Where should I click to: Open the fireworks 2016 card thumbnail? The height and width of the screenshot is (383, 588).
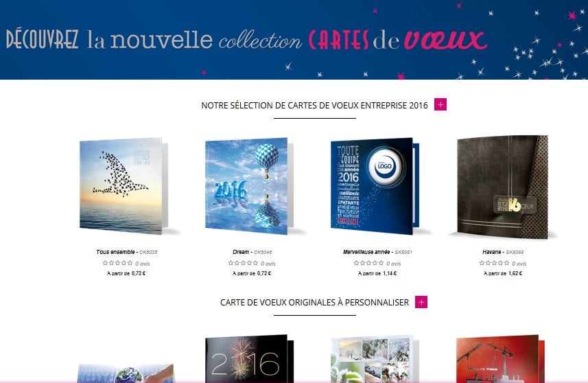point(249,358)
